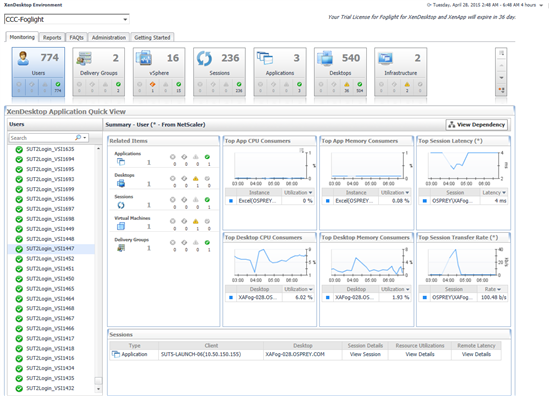Click Virtual Machines icon in Related Items

click(x=121, y=227)
